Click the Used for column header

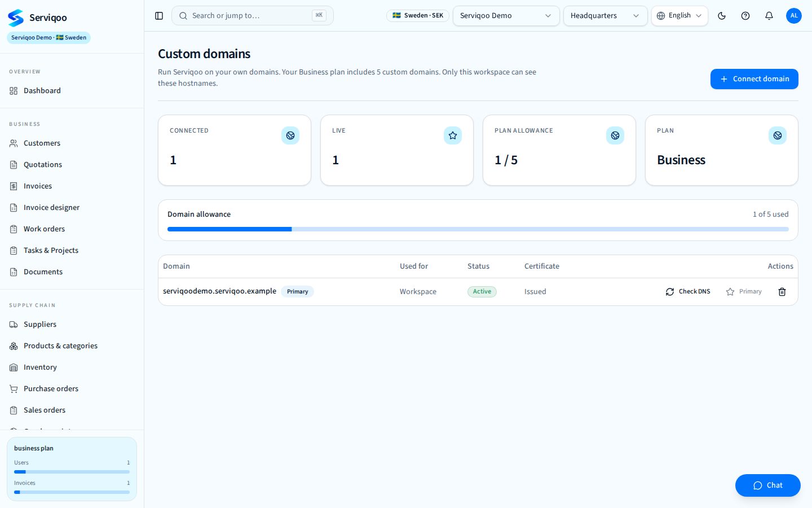pos(414,266)
